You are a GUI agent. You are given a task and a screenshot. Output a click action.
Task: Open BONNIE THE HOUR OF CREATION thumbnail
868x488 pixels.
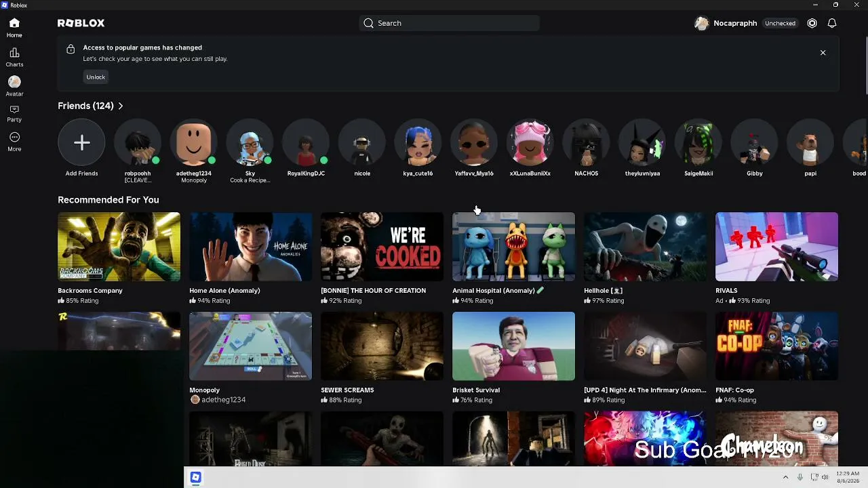(x=382, y=247)
